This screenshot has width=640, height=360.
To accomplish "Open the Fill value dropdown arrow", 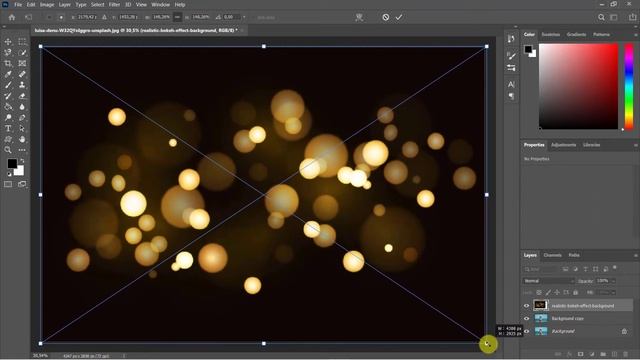I will (613, 293).
